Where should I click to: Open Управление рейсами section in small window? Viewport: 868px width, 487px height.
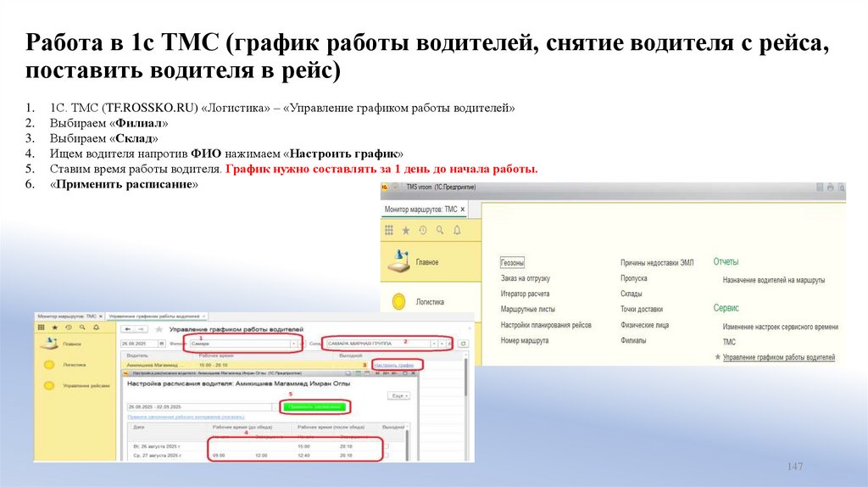point(75,385)
